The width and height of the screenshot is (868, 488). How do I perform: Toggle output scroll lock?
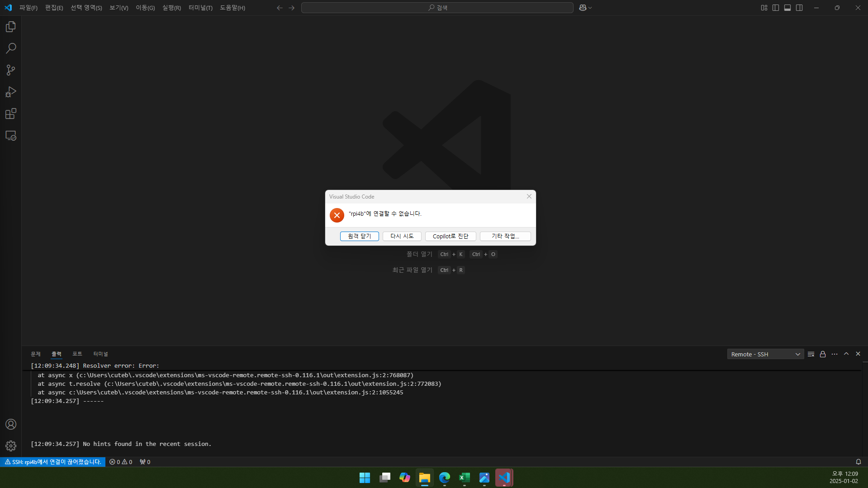click(x=823, y=354)
